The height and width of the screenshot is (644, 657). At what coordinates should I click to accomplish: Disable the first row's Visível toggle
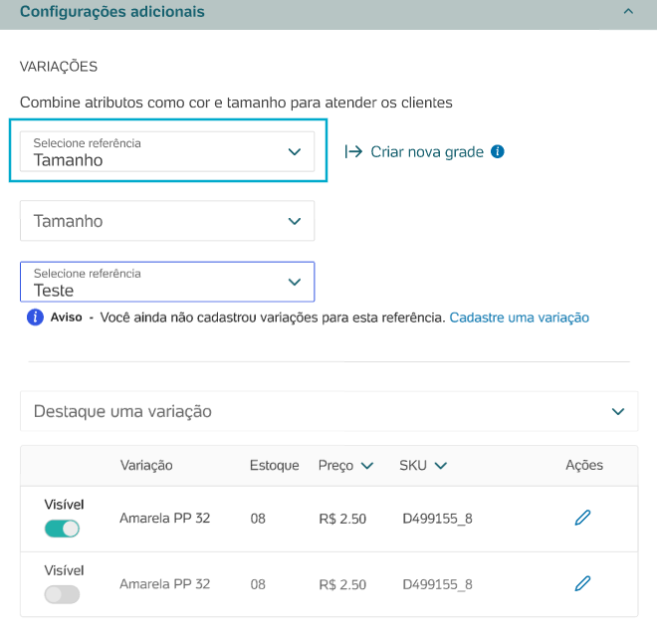click(x=62, y=529)
